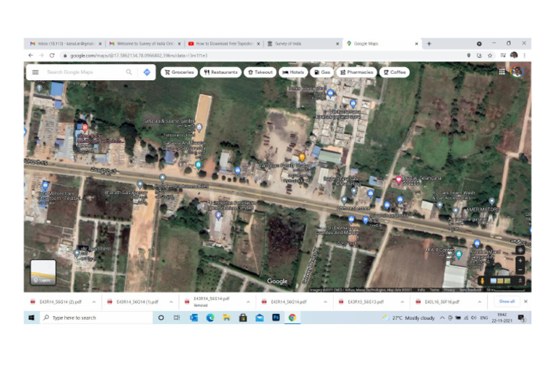Select the Pharmacies category chip
The height and width of the screenshot is (392, 555).
coord(356,72)
